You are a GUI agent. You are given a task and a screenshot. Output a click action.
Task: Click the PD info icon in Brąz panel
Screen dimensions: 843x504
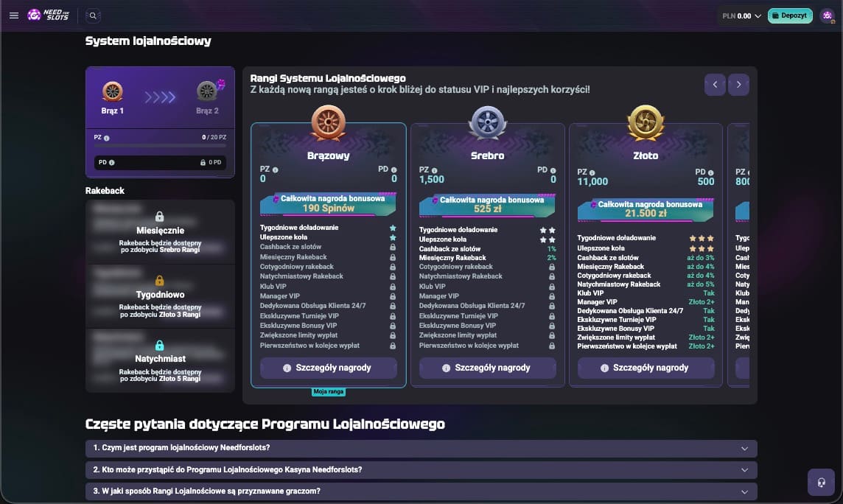coord(112,162)
